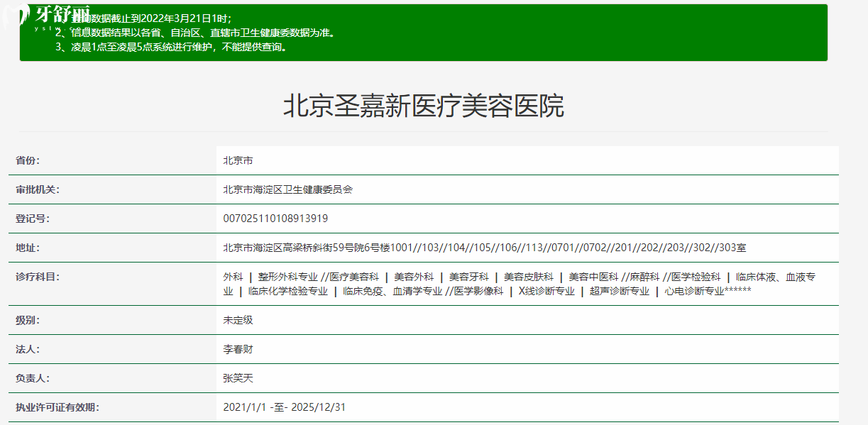Click 超声诊断专业 in the departments list
Image resolution: width=868 pixels, height=425 pixels.
[x=620, y=291]
